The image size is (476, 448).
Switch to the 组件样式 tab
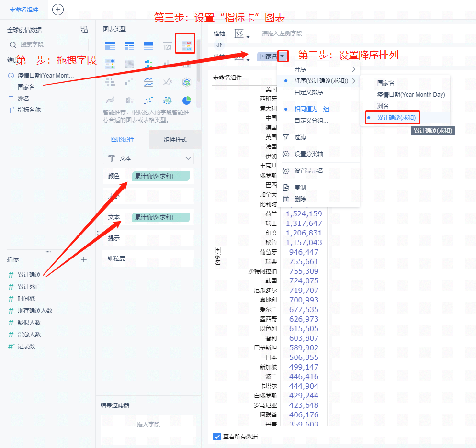(x=176, y=140)
